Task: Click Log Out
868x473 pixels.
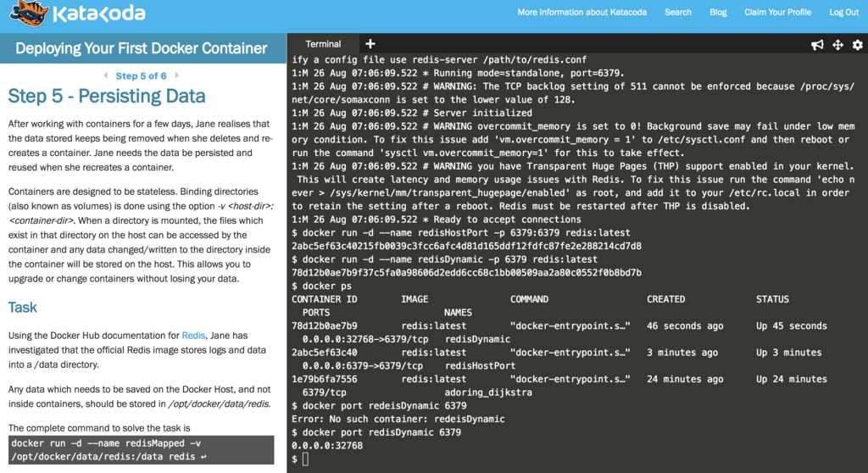Action: coord(843,12)
